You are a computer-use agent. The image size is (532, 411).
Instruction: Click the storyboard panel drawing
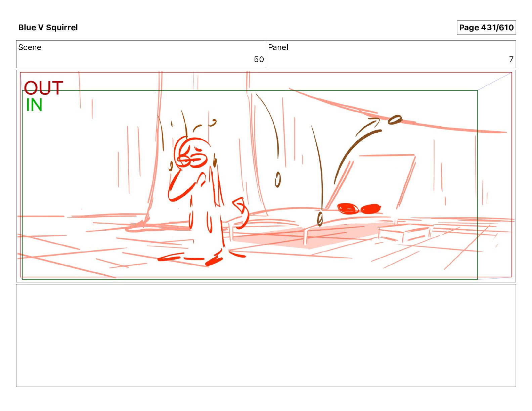[266, 176]
